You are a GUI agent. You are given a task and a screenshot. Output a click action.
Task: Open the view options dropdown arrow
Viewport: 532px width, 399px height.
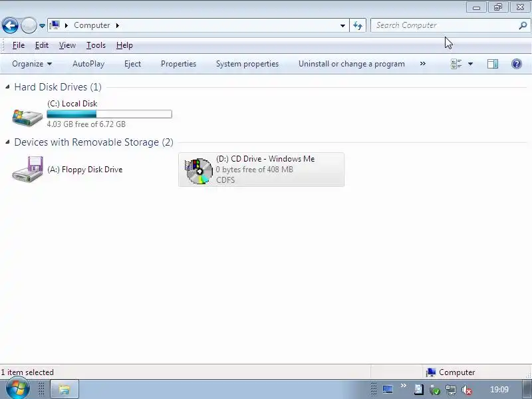470,64
